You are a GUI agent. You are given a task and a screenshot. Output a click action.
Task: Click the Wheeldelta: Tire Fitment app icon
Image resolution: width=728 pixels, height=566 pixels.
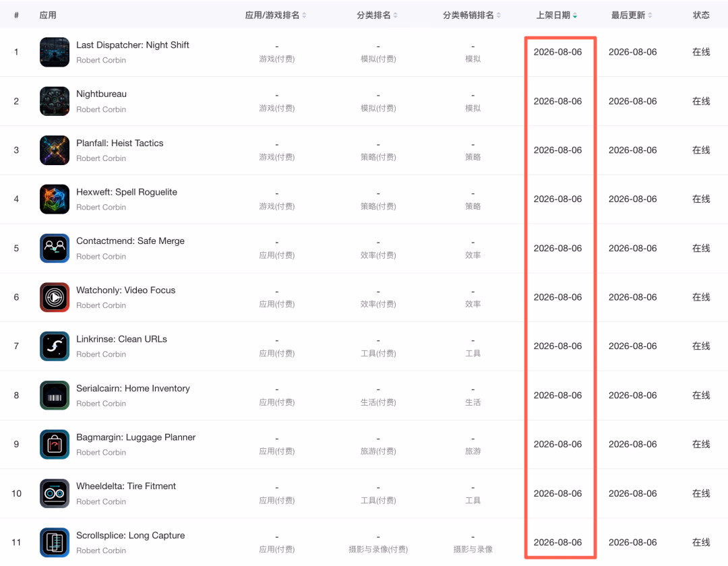coord(55,493)
